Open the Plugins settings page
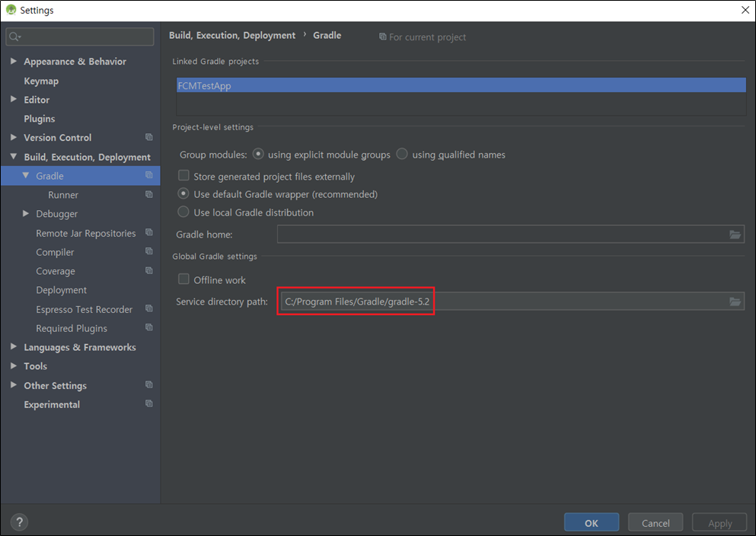Screen dimensions: 756x536 tap(39, 119)
